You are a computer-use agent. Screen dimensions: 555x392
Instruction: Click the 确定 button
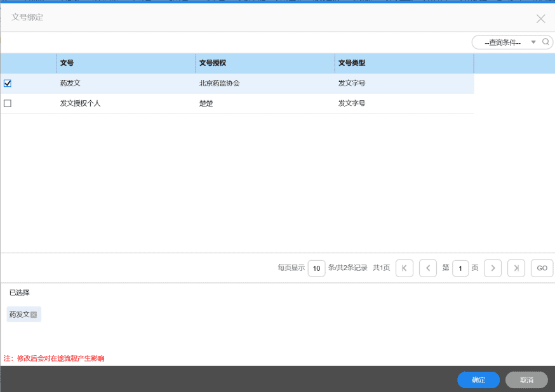coord(479,380)
